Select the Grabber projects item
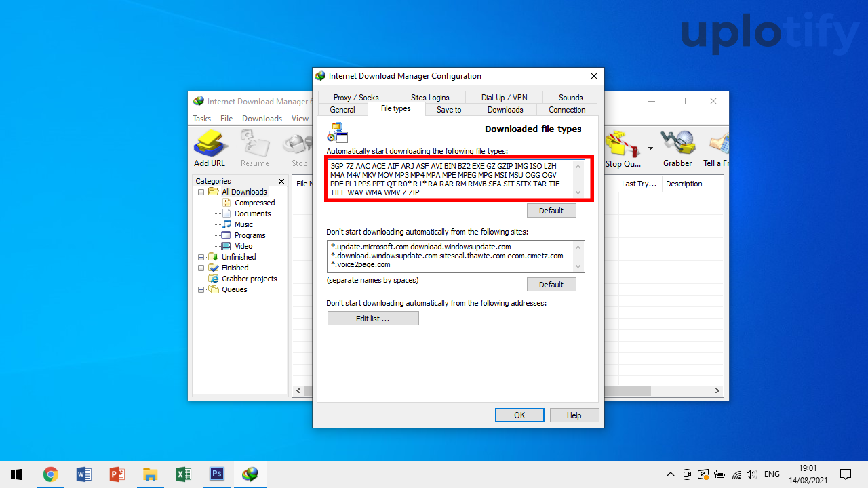Viewport: 868px width, 488px height. point(249,279)
